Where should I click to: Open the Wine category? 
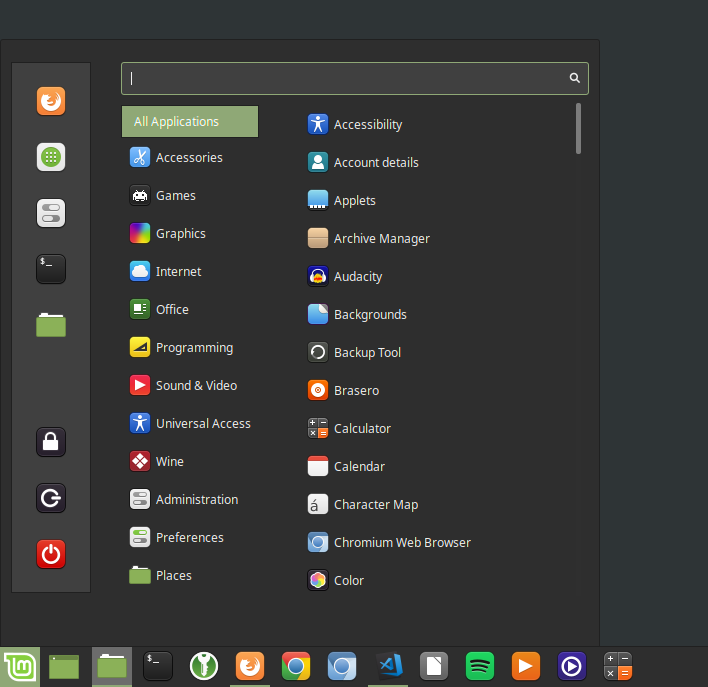(190, 461)
